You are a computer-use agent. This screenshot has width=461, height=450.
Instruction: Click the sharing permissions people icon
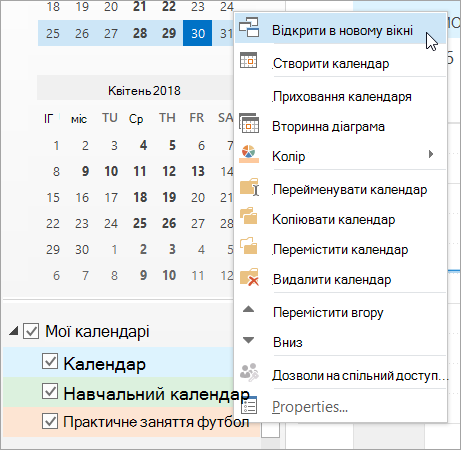point(249,372)
